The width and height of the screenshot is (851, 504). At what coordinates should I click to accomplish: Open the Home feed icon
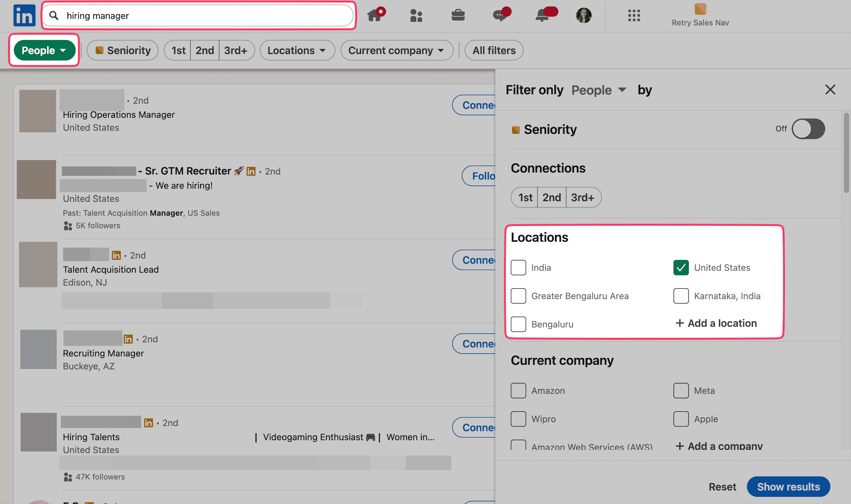(375, 15)
